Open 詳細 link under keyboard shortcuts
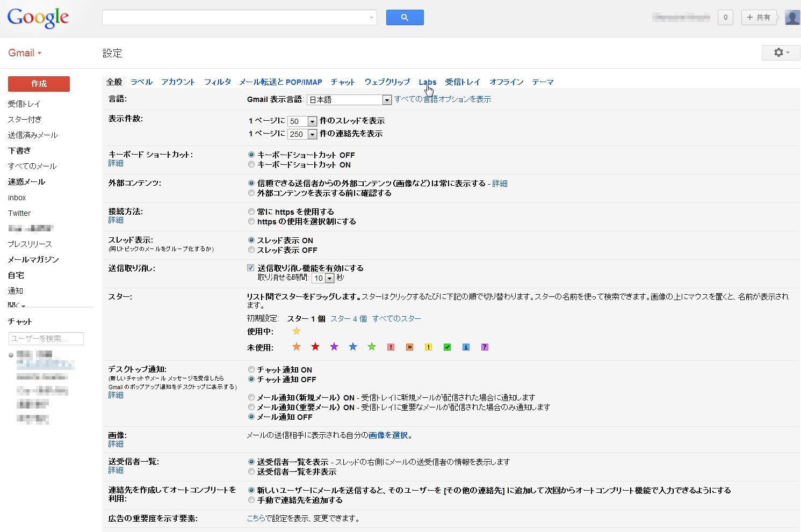801x532 pixels. pos(116,163)
